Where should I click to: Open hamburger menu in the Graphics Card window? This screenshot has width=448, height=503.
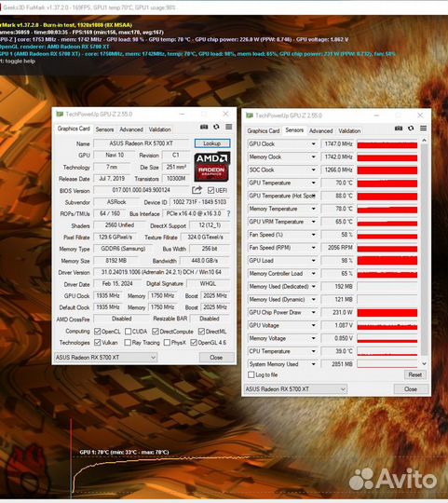[x=228, y=127]
